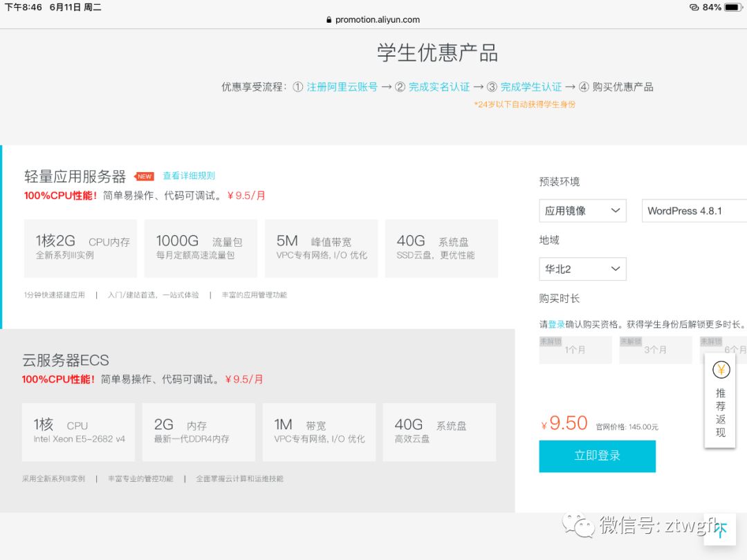Open 查看详细规则 link
The width and height of the screenshot is (747, 560).
(189, 176)
